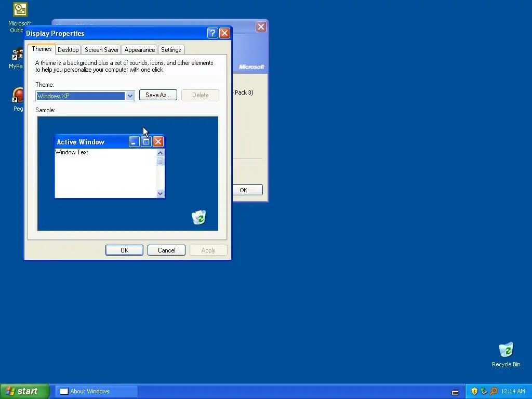This screenshot has height=399, width=532.
Task: Click the Recycle Bin in the theme sample preview
Action: coord(199,217)
